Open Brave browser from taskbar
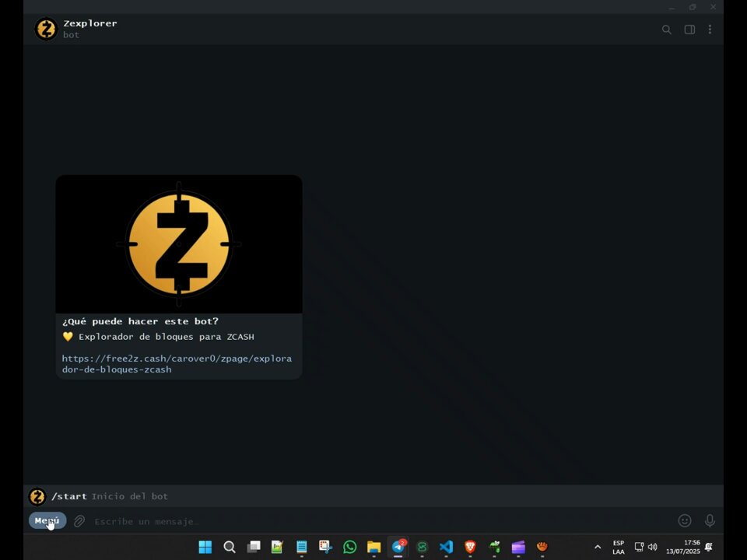The width and height of the screenshot is (747, 560). [470, 547]
